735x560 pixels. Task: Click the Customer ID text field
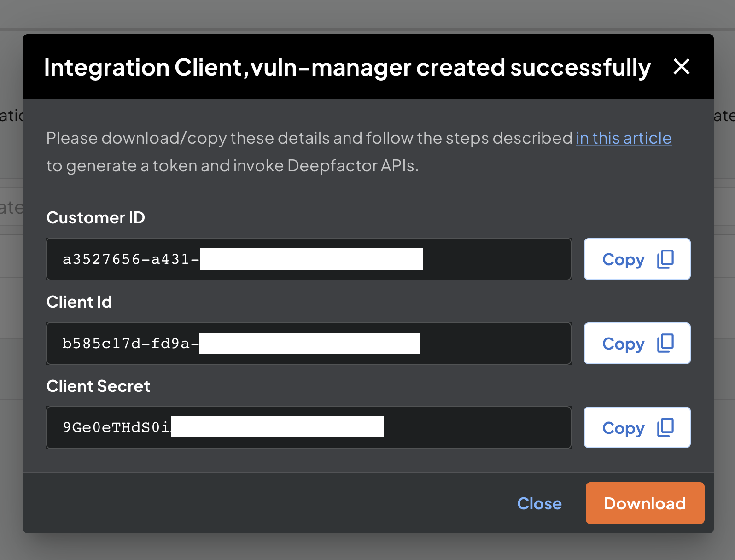point(309,259)
